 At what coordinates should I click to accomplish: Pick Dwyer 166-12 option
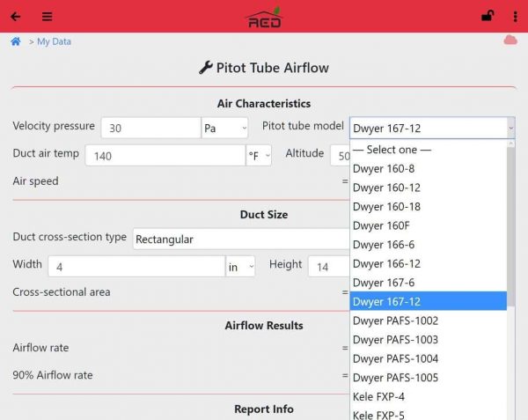(x=429, y=264)
